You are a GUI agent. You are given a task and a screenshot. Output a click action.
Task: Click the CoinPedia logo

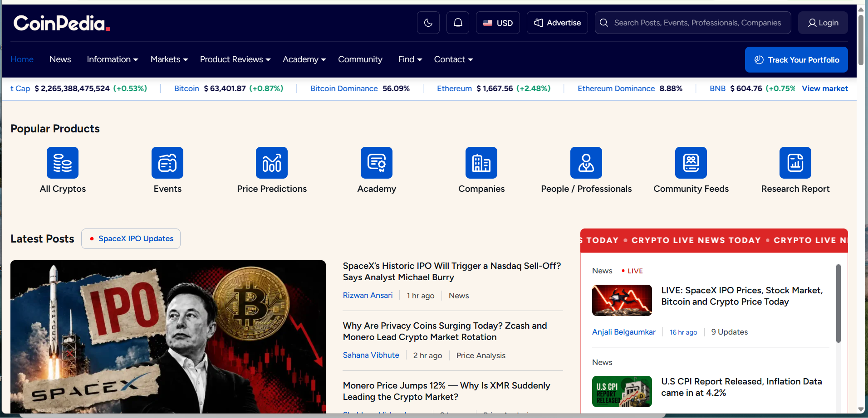pyautogui.click(x=62, y=23)
